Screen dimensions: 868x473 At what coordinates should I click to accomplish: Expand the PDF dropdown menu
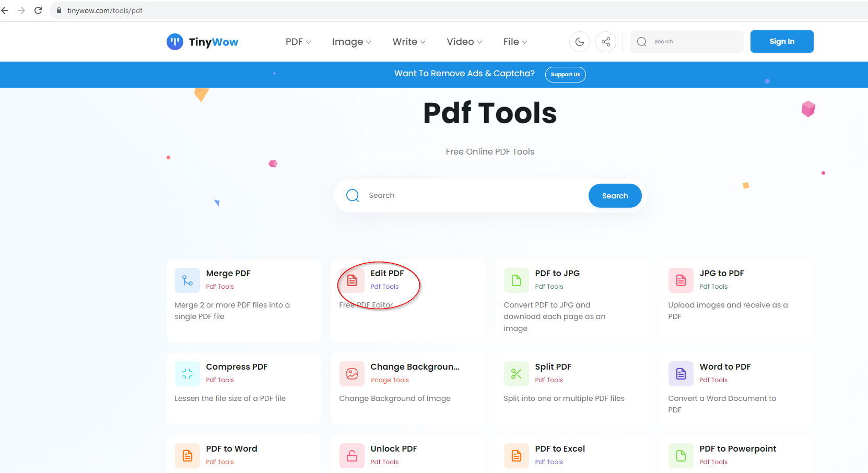(x=298, y=42)
